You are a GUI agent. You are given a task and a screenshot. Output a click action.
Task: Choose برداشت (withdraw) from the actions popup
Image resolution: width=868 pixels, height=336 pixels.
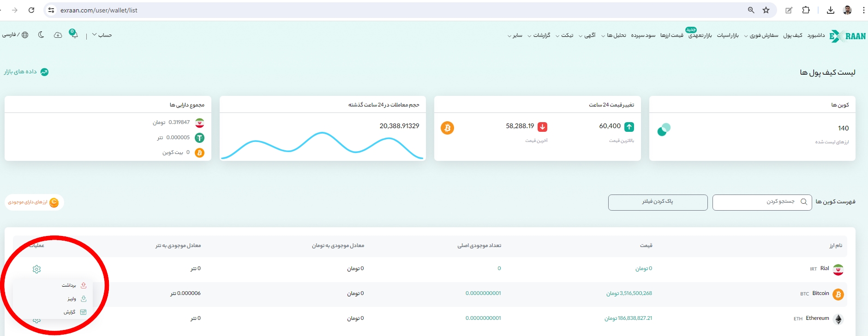pyautogui.click(x=74, y=285)
